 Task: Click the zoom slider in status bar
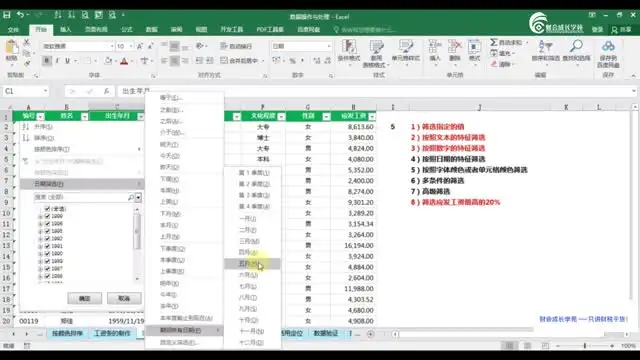[584, 346]
